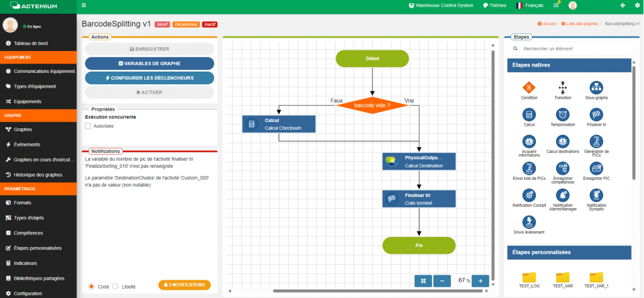Viewport: 644px width, 298px height.
Task: Select the Libellé radio button
Action: coord(115,286)
